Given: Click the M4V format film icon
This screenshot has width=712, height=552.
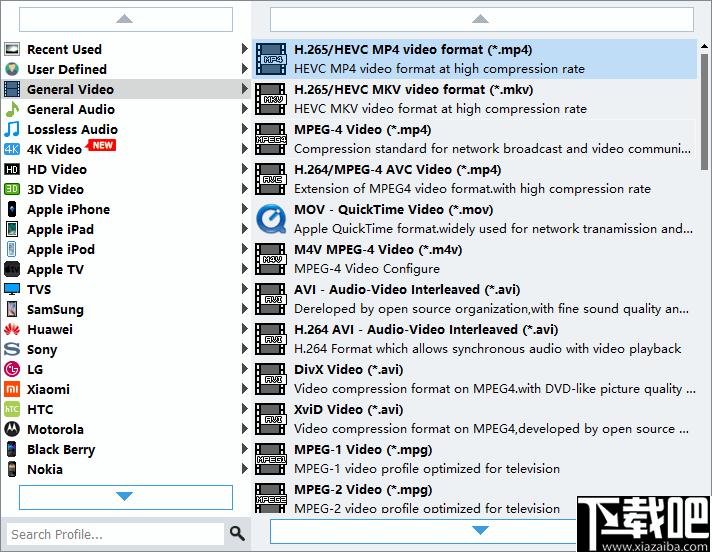Looking at the screenshot, I should (x=271, y=259).
